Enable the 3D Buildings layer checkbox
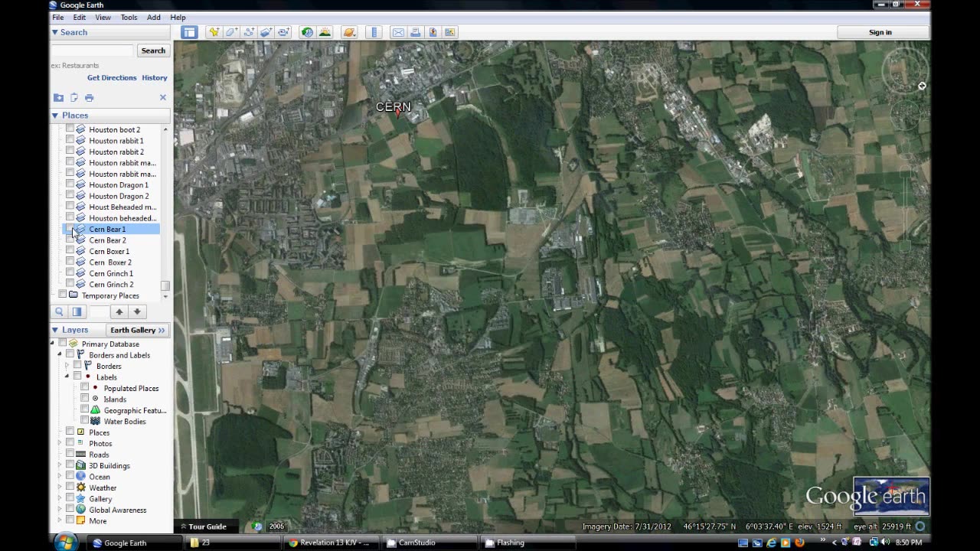Image resolution: width=980 pixels, height=551 pixels. coord(70,465)
